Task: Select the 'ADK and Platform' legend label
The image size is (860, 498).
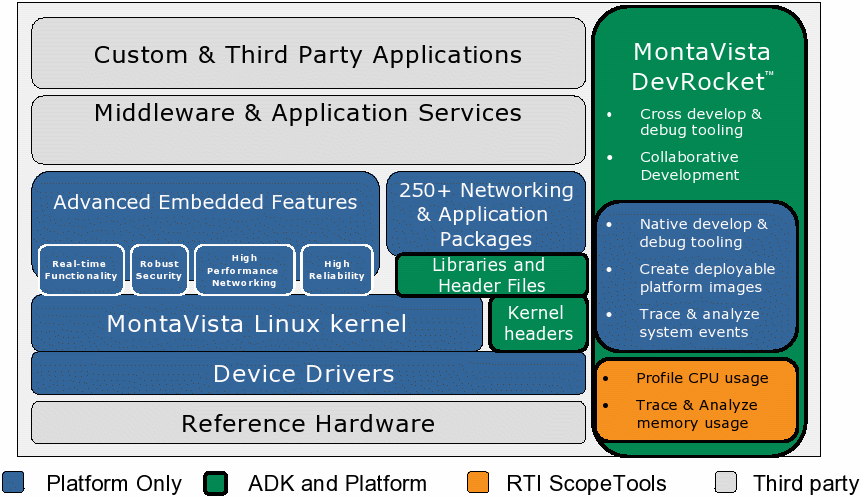Action: pyautogui.click(x=337, y=484)
